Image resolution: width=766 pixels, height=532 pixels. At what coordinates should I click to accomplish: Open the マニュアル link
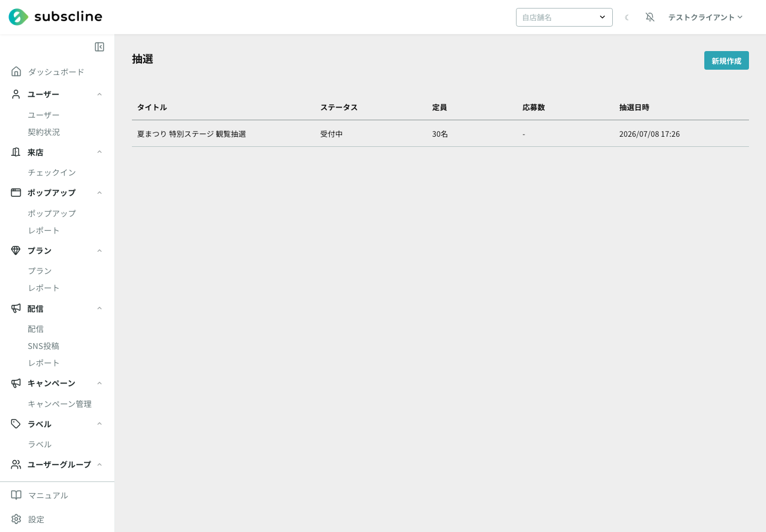[x=48, y=495]
